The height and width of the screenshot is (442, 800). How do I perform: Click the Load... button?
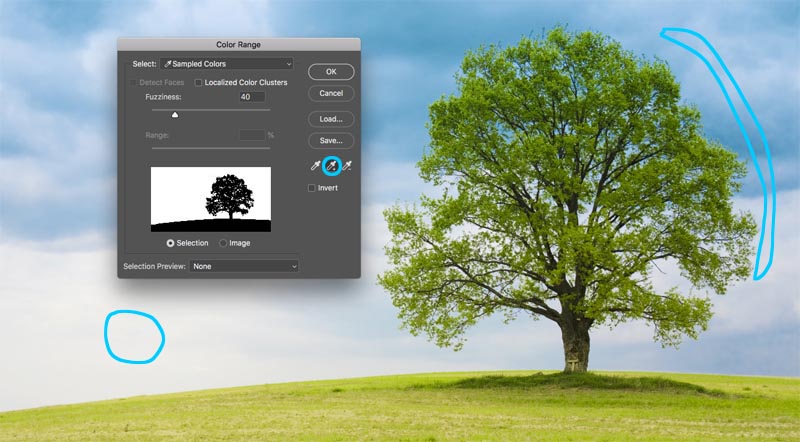pos(331,119)
